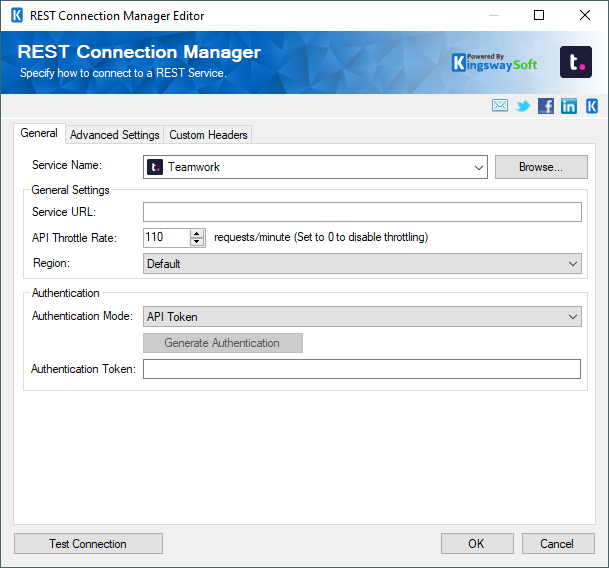Close the REST Connection Manager Editor window
The height and width of the screenshot is (568, 609).
point(585,15)
